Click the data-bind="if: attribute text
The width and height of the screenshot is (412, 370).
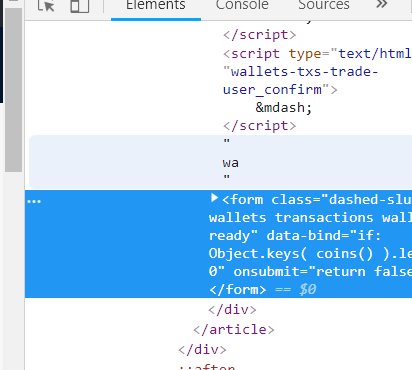click(x=323, y=236)
